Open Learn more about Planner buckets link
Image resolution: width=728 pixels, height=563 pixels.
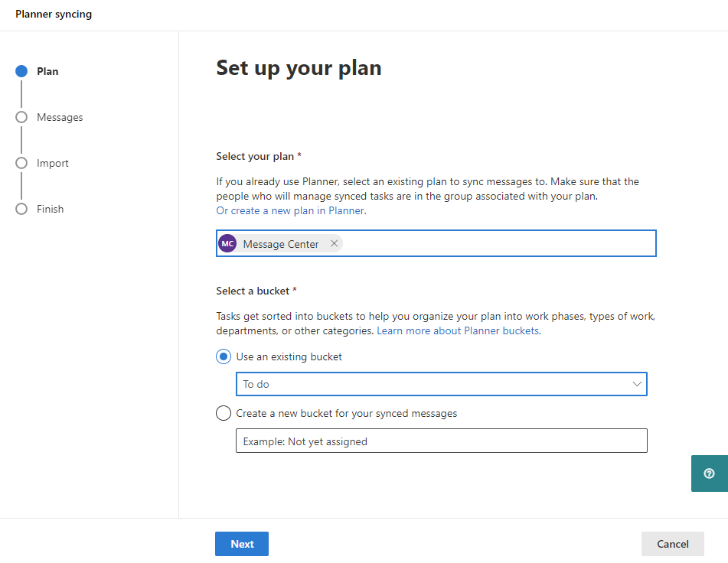(458, 331)
